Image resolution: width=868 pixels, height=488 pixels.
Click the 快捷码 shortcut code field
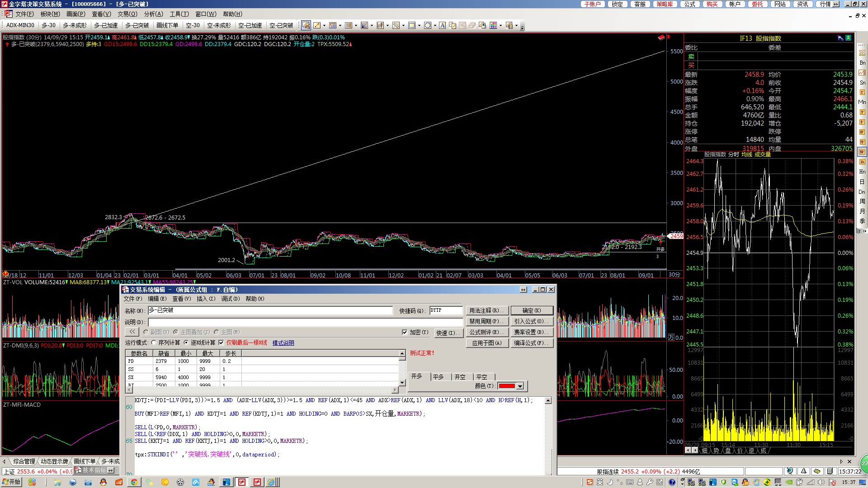pyautogui.click(x=446, y=310)
